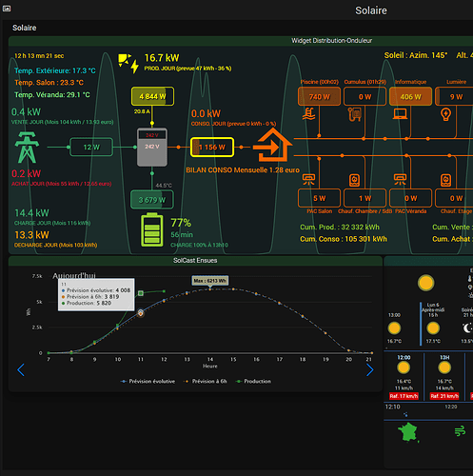Screen dimensions: 473x476
Task: Click the PAC Véranda air conditioner icon
Action: [x=400, y=180]
